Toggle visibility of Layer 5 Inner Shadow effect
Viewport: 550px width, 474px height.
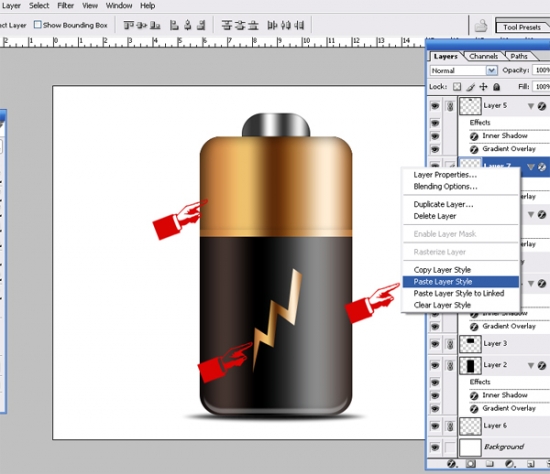pyautogui.click(x=435, y=136)
